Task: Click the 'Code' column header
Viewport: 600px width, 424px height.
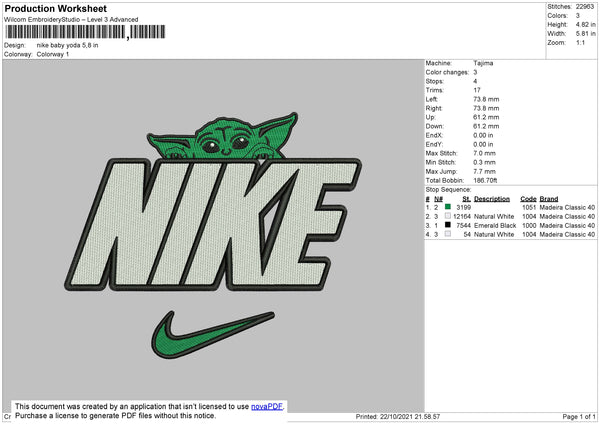Action: pos(528,199)
